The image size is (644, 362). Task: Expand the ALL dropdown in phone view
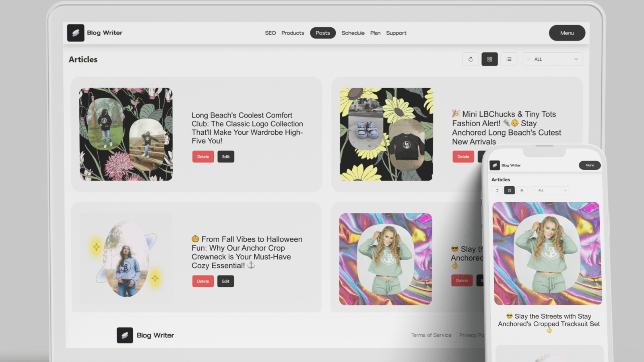point(550,190)
